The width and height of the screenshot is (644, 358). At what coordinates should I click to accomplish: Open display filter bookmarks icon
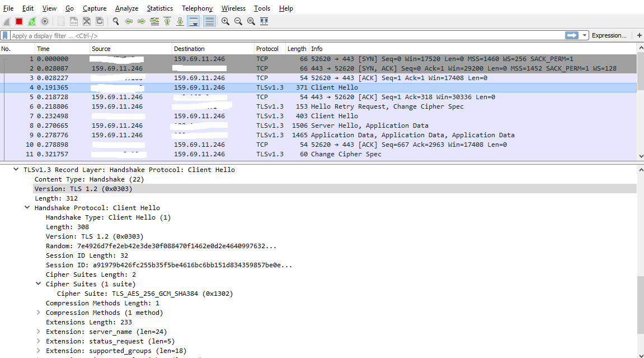pyautogui.click(x=5, y=36)
